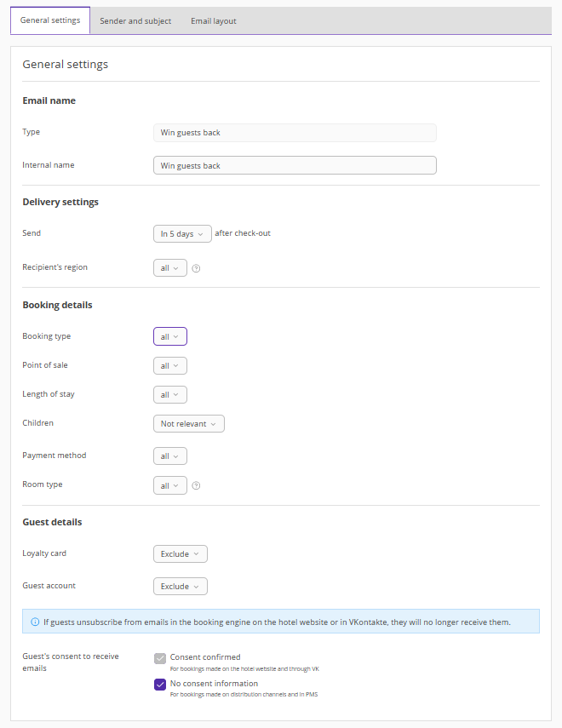Expand the Room type dropdown

(169, 486)
